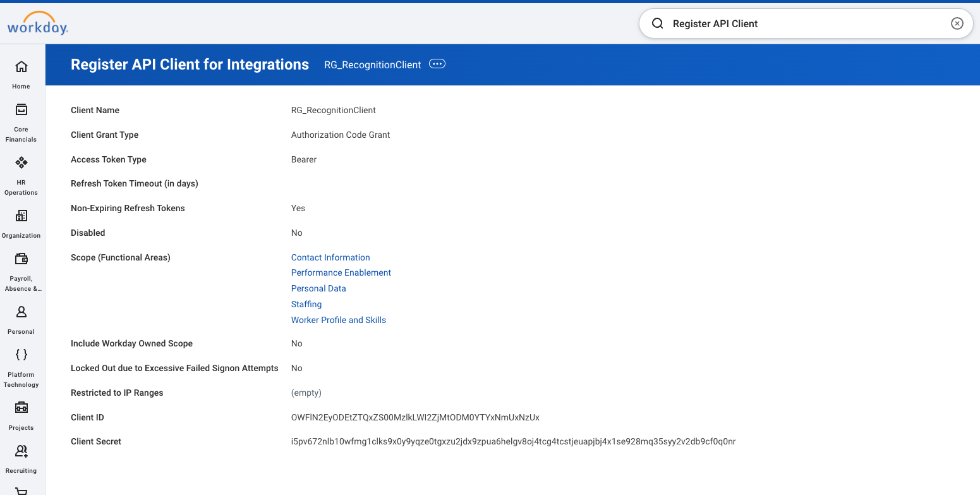
Task: Click the Locked Out No value
Action: [x=297, y=368]
